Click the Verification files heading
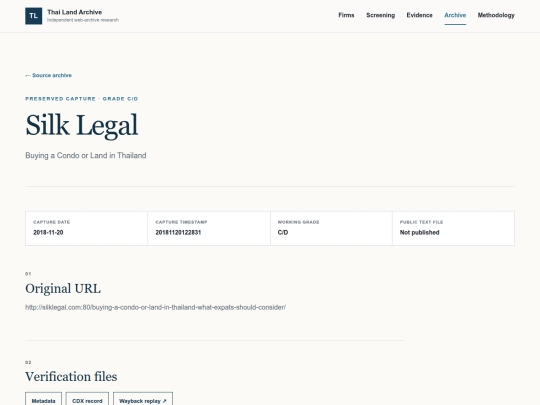 click(x=71, y=376)
